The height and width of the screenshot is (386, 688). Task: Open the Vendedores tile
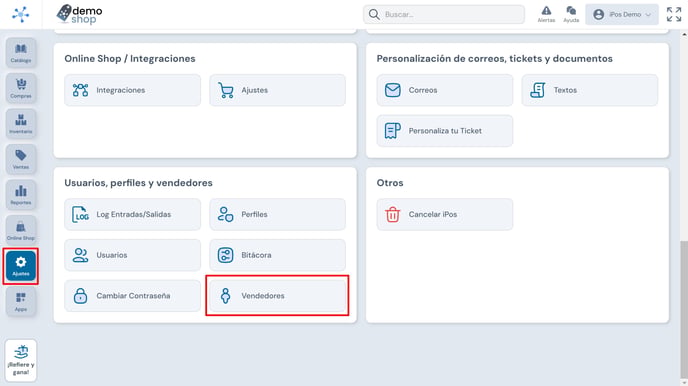[277, 296]
